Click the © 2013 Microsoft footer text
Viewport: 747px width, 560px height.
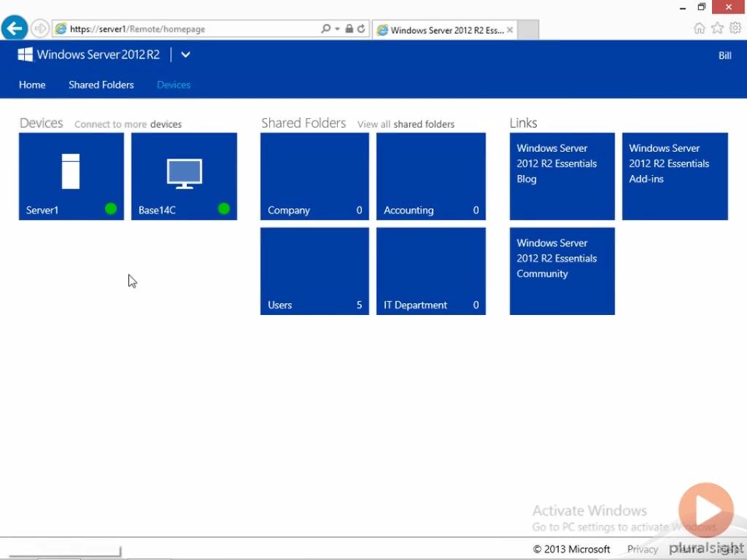(571, 549)
